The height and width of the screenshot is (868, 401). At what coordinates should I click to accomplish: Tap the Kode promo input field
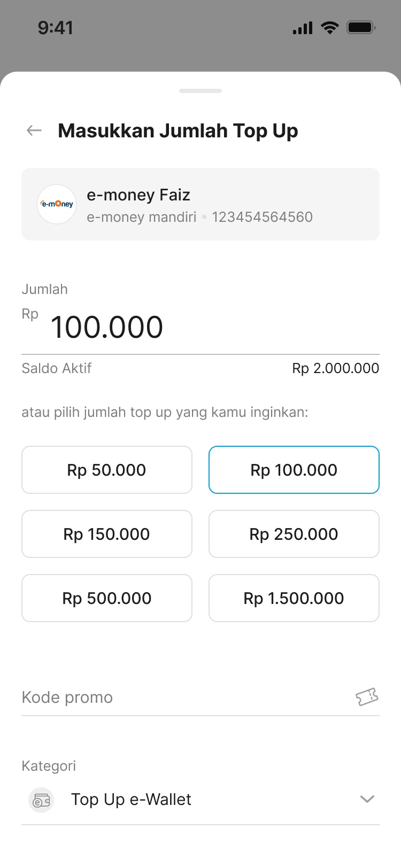(182, 697)
